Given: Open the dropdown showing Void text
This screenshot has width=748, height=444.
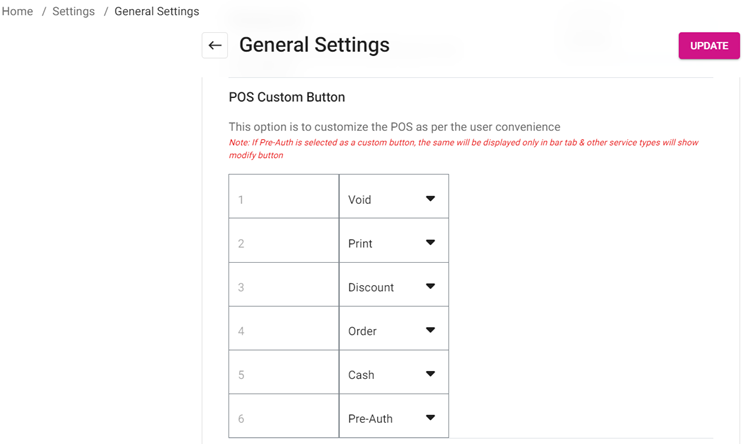Looking at the screenshot, I should (x=382, y=199).
